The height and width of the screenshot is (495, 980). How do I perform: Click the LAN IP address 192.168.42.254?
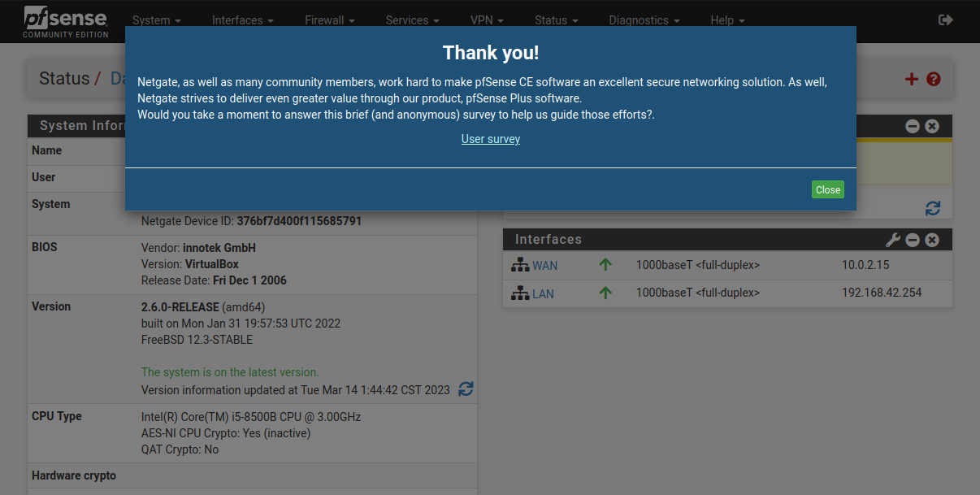click(882, 293)
